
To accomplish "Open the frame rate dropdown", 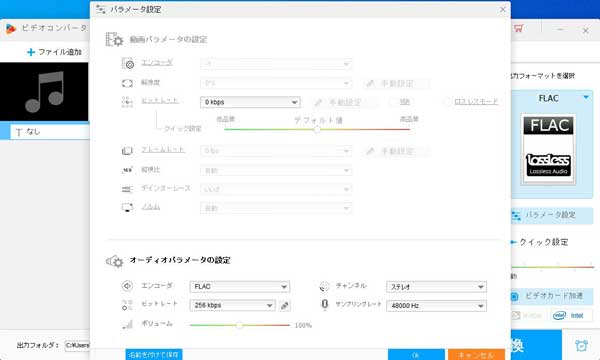I will [276, 151].
